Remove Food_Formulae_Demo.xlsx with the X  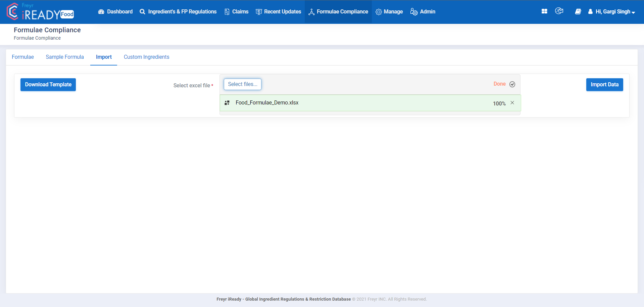(512, 103)
